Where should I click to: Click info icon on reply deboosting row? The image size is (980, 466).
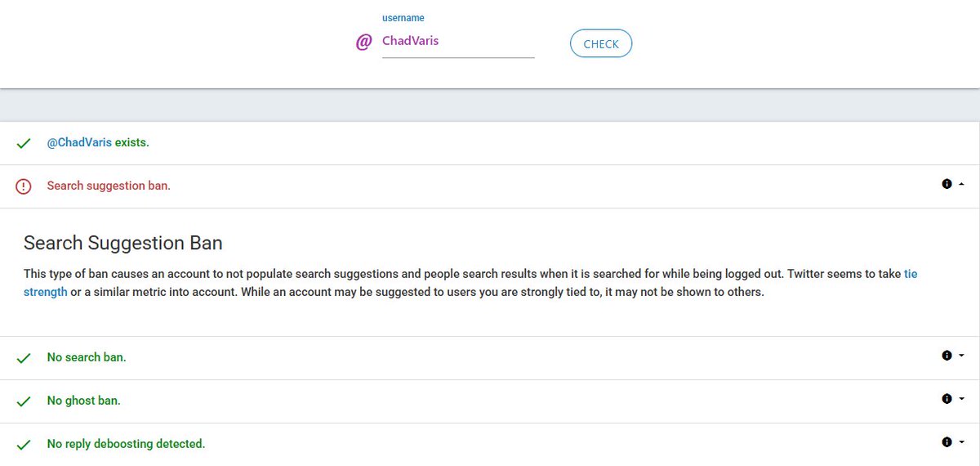pos(947,442)
